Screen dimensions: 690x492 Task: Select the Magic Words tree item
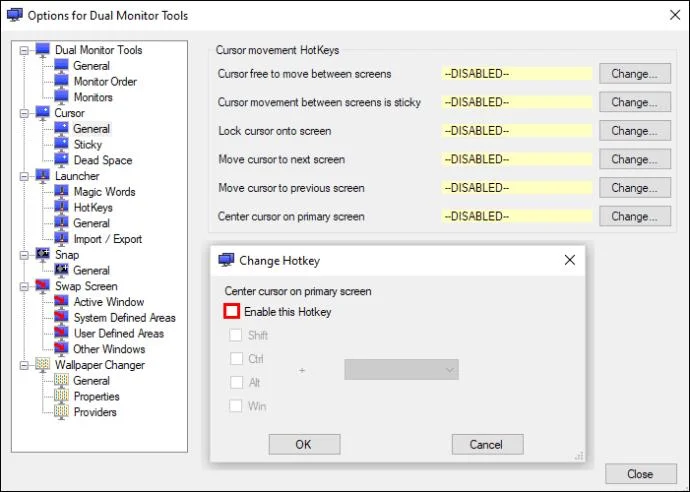click(x=104, y=192)
